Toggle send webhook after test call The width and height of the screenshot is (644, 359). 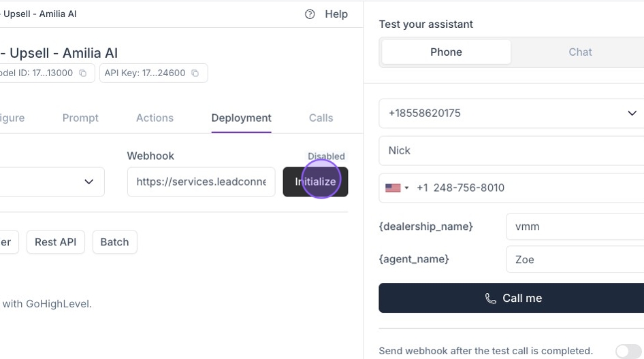[628, 351]
